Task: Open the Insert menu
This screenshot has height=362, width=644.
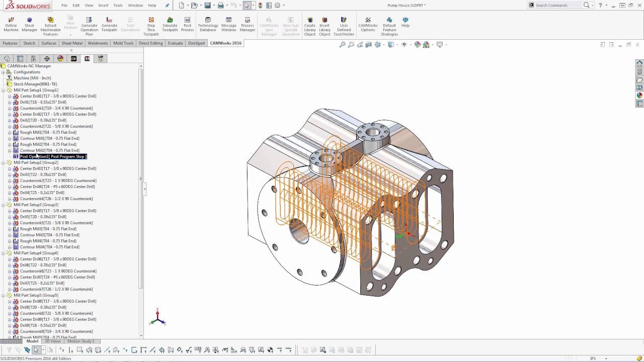Action: click(x=103, y=5)
